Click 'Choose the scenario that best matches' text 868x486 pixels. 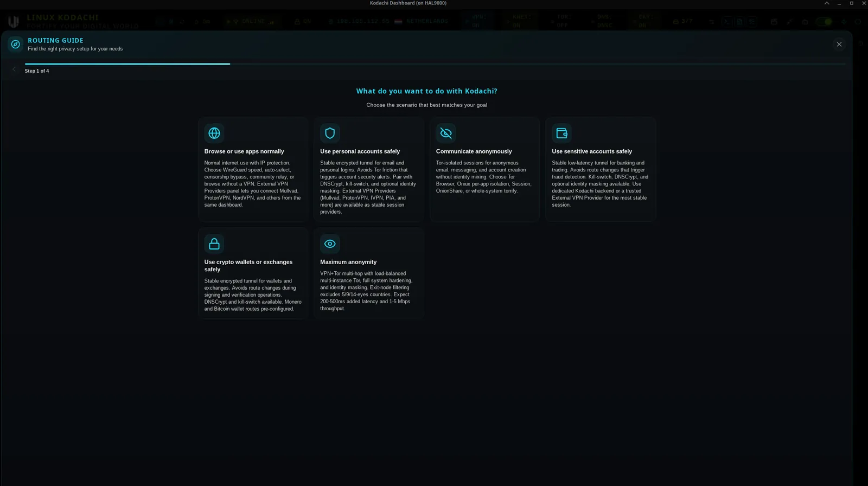click(x=426, y=105)
